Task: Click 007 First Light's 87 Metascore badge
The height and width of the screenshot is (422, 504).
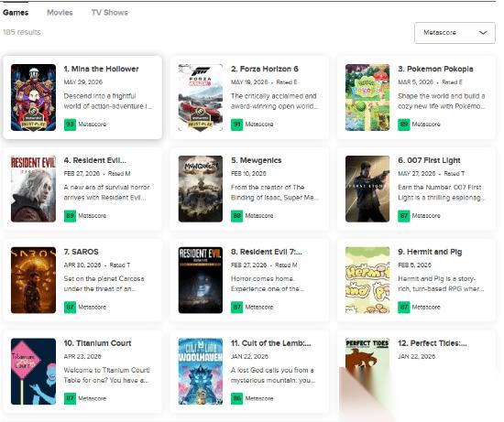Action: click(404, 216)
